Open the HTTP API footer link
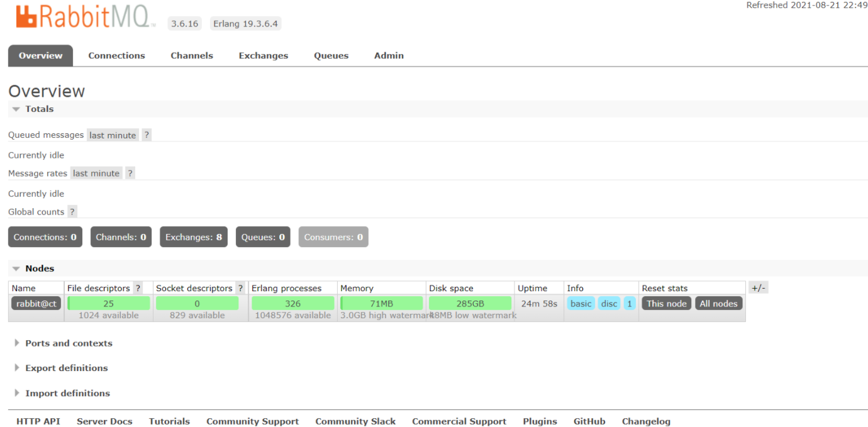The image size is (868, 427). 38,421
